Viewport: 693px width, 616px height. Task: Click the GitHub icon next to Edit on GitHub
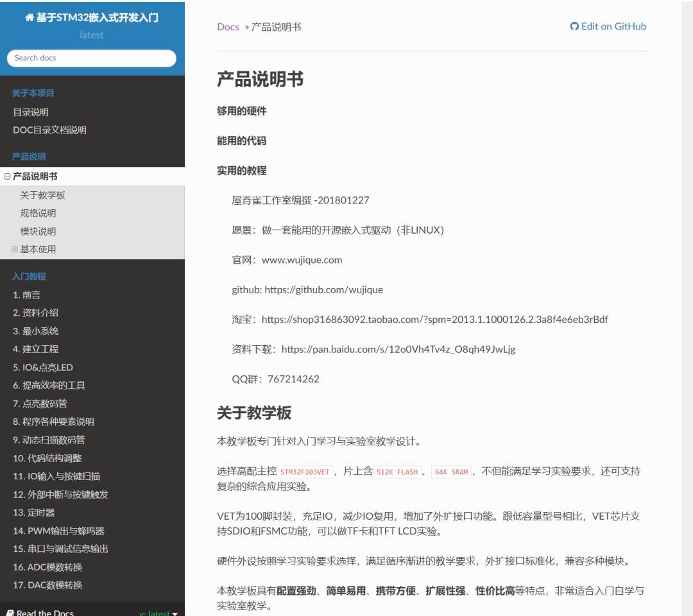[574, 26]
